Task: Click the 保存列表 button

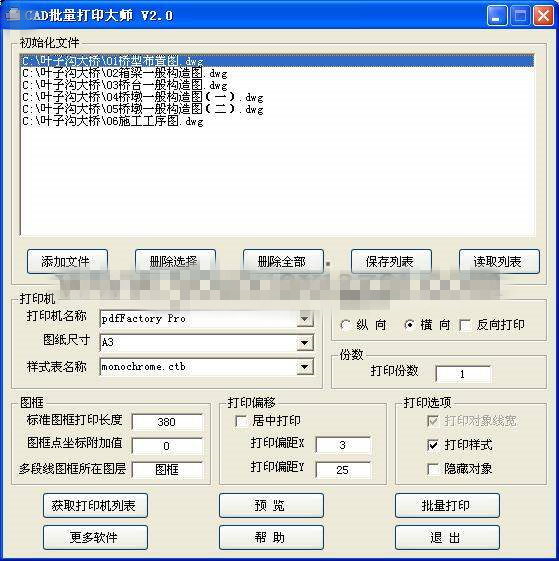Action: (x=391, y=262)
